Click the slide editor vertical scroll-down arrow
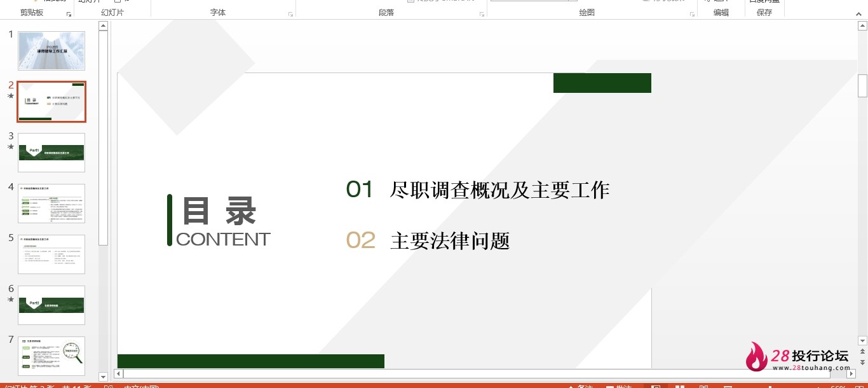The width and height of the screenshot is (868, 388). coord(862,340)
